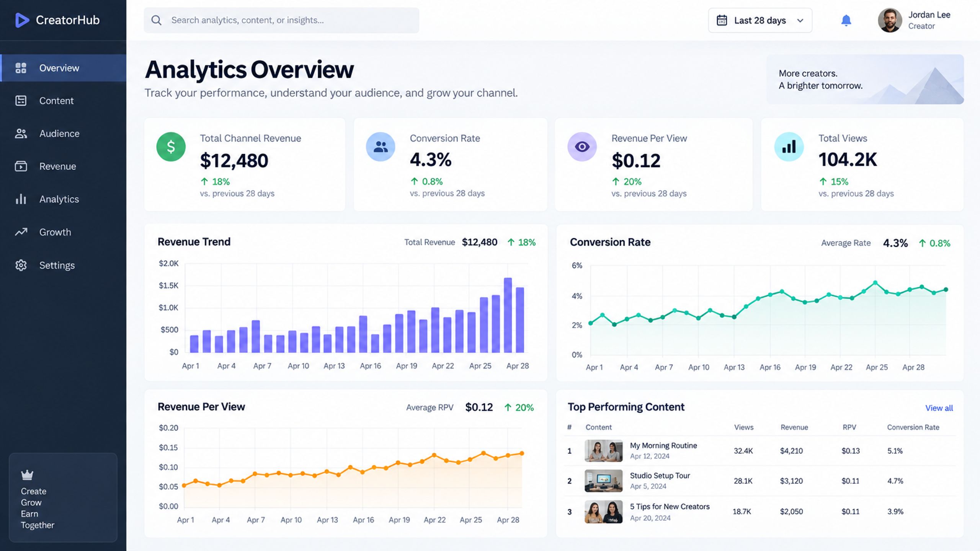The width and height of the screenshot is (980, 551).
Task: Open notifications via the bell icon
Action: (x=846, y=20)
